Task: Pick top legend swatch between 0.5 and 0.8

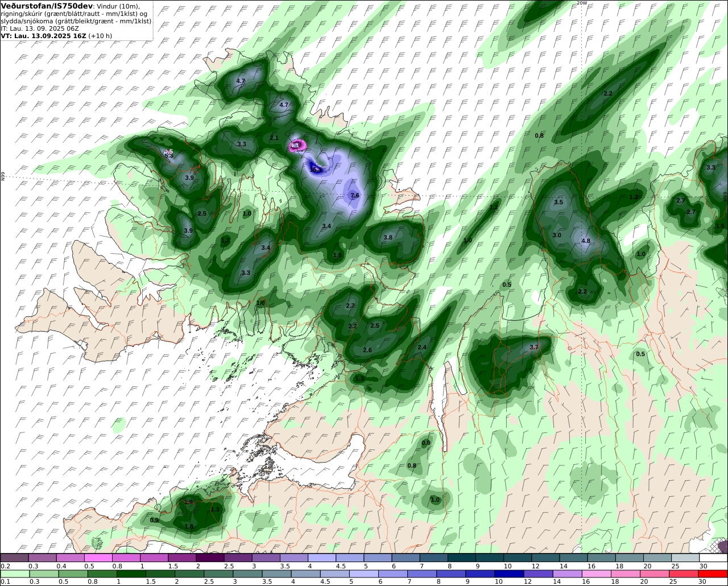Action: 98,558
